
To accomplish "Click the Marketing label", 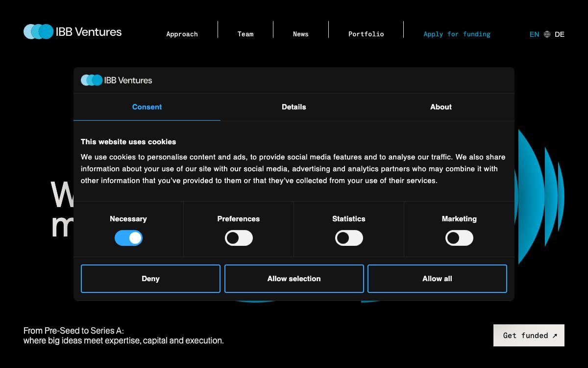I will click(x=459, y=219).
